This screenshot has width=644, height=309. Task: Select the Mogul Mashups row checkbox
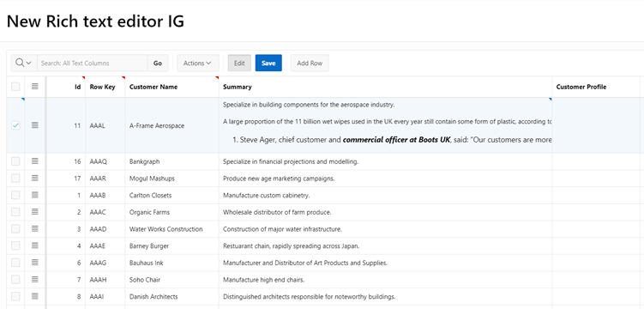15,179
